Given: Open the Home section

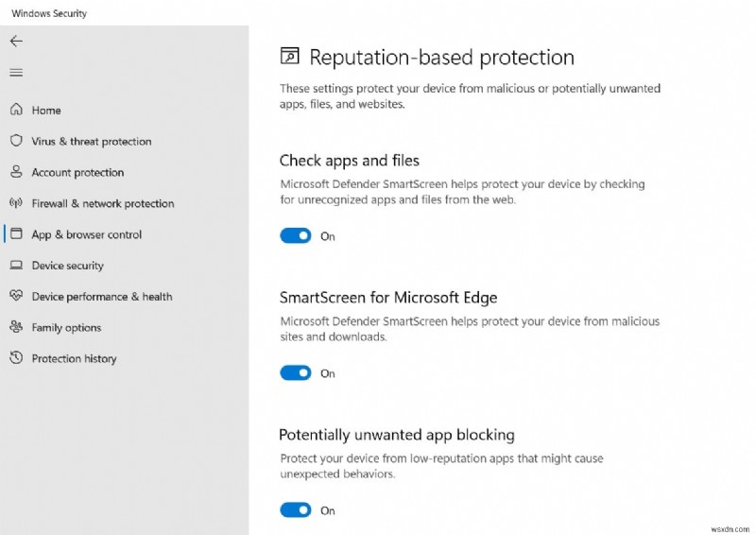Looking at the screenshot, I should 46,111.
